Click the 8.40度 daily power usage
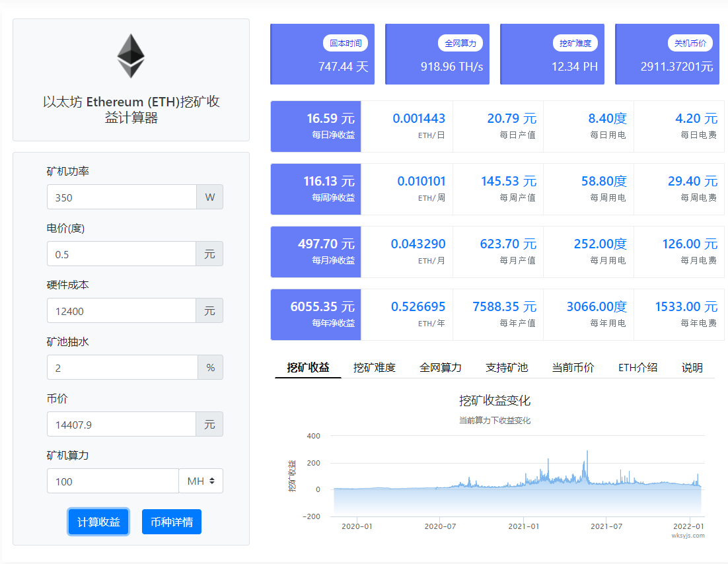 click(x=607, y=119)
